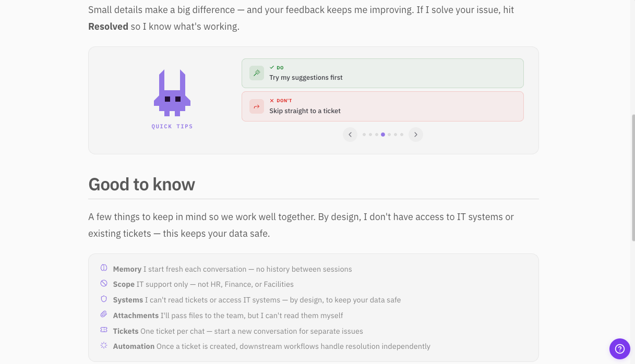
Task: Click the purple robot mascot graphic
Action: (172, 94)
